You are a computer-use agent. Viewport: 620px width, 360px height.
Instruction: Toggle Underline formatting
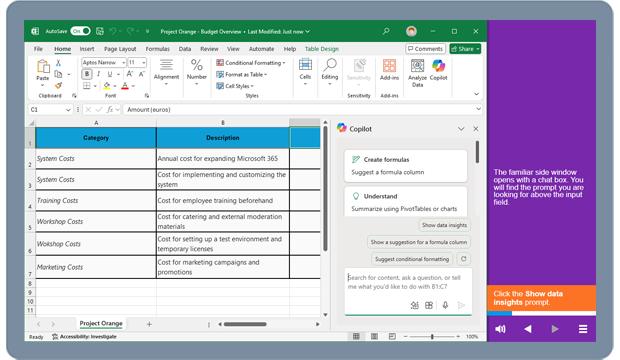pyautogui.click(x=110, y=74)
